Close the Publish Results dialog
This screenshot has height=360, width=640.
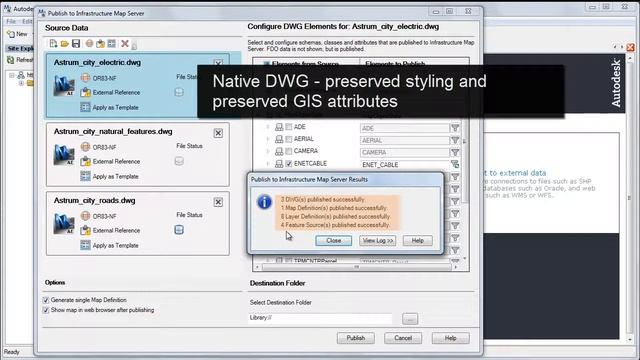pos(333,240)
